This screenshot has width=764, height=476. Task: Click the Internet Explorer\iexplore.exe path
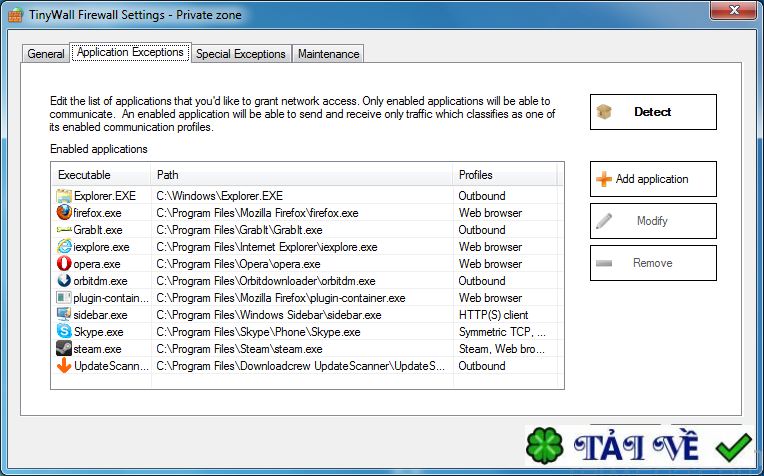pos(267,247)
